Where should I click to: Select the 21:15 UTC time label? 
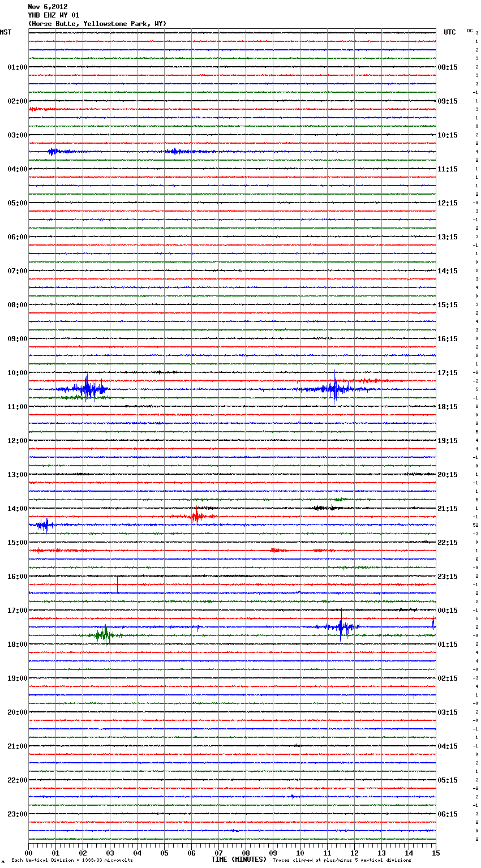pos(448,509)
